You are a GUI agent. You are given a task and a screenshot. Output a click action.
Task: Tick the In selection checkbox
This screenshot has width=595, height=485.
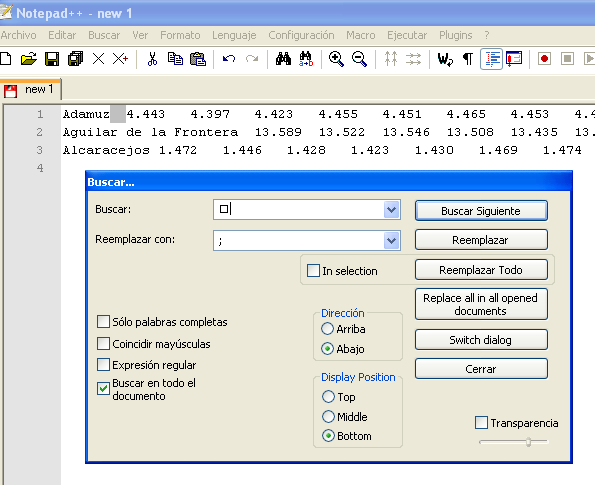[x=313, y=271]
